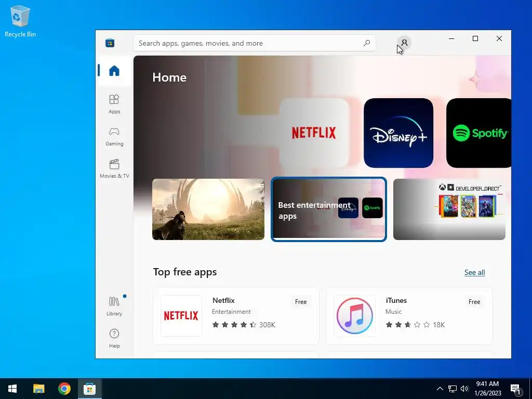This screenshot has height=399, width=532.
Task: Open the Recycle Bin on desktop
Action: click(20, 21)
